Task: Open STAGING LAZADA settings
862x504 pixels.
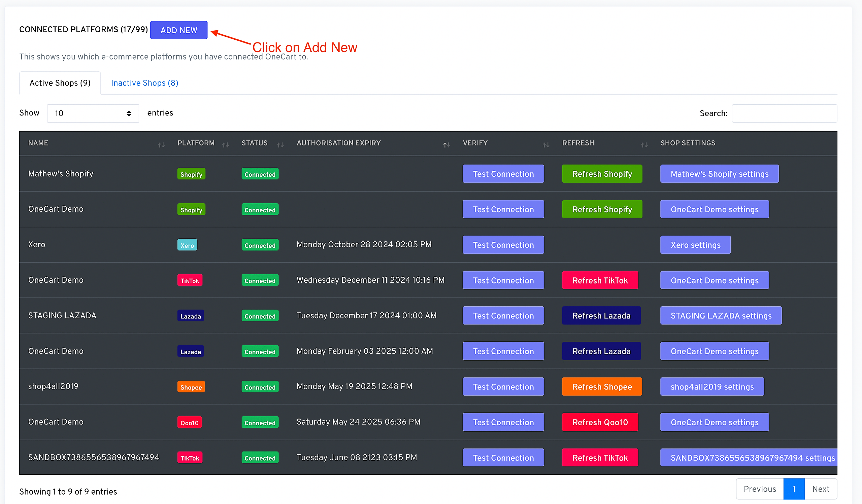Action: (720, 316)
